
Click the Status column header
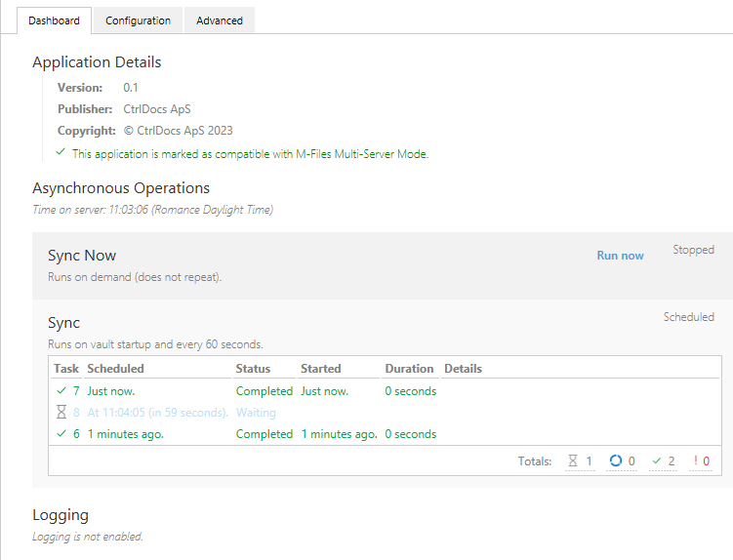pos(253,369)
